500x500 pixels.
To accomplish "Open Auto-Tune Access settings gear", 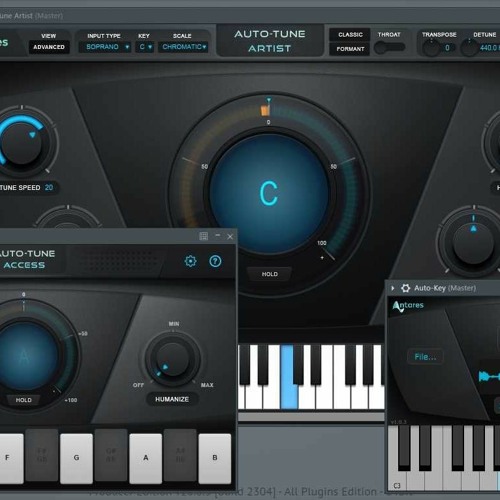I will [190, 261].
